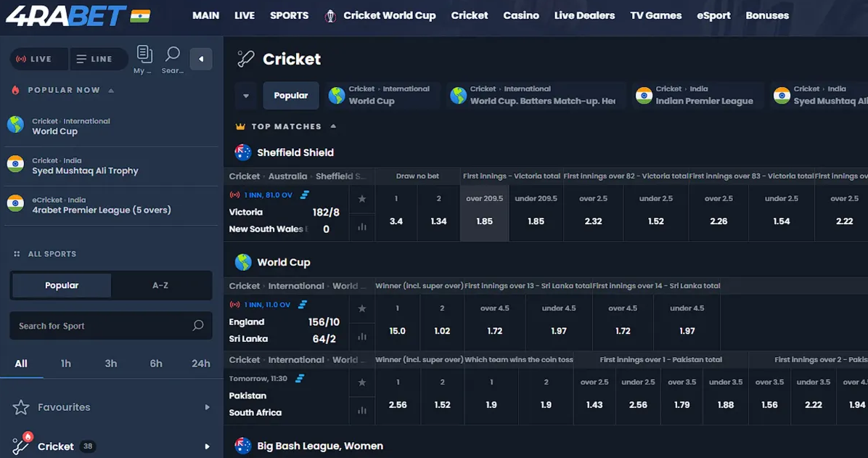Switch to LIVE mode toggle
Image resolution: width=868 pixels, height=458 pixels.
pos(39,59)
